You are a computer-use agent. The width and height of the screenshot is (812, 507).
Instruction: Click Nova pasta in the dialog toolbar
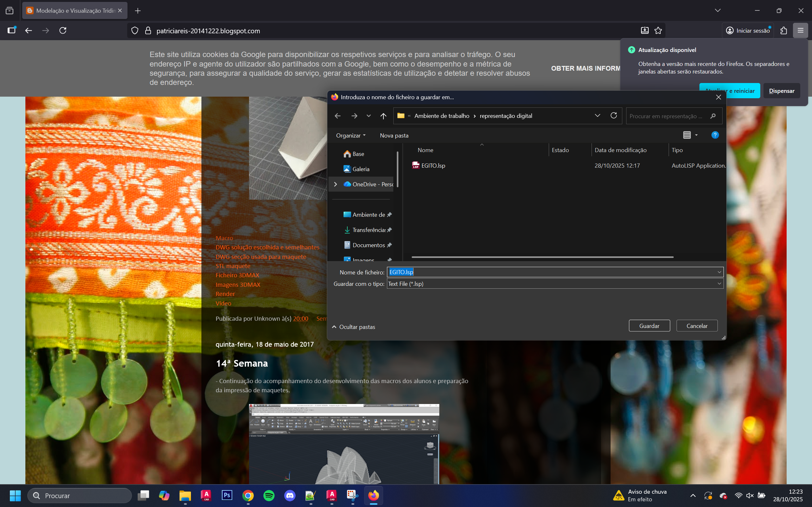(394, 136)
